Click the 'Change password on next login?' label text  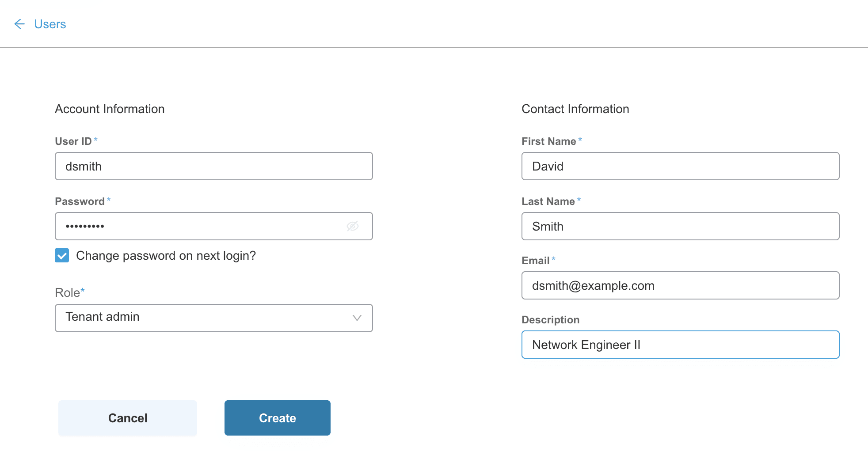tap(166, 255)
